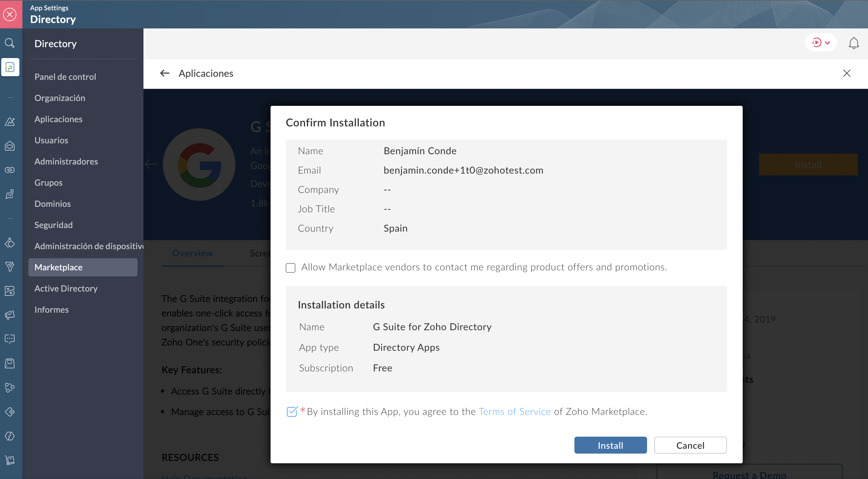Viewport: 868px width, 479px height.
Task: Open the Terms of Service link
Action: click(514, 411)
